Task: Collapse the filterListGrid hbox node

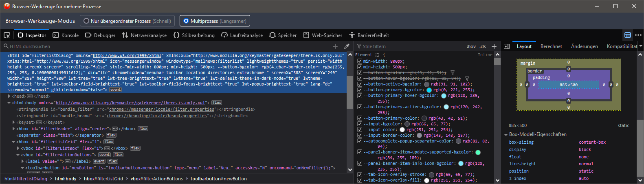Action: [13, 142]
